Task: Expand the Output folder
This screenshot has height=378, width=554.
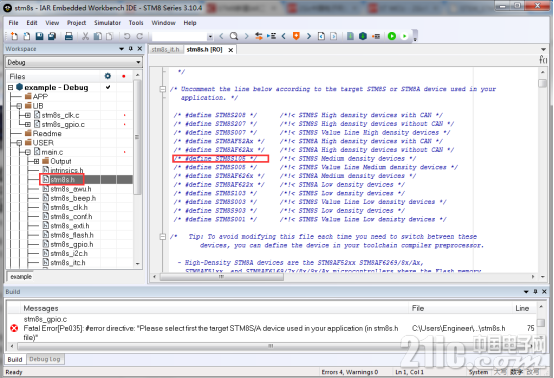Action: click(x=36, y=161)
